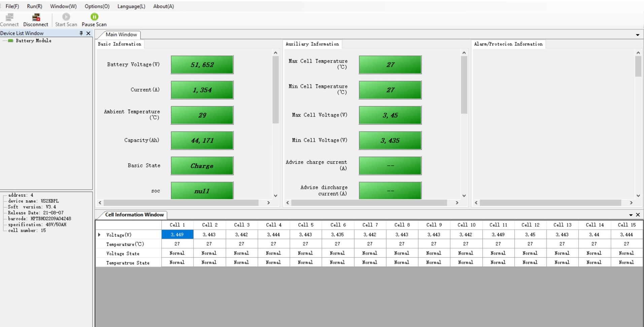Image resolution: width=644 pixels, height=327 pixels.
Task: Click the green Pause Scan icon
Action: tap(94, 17)
